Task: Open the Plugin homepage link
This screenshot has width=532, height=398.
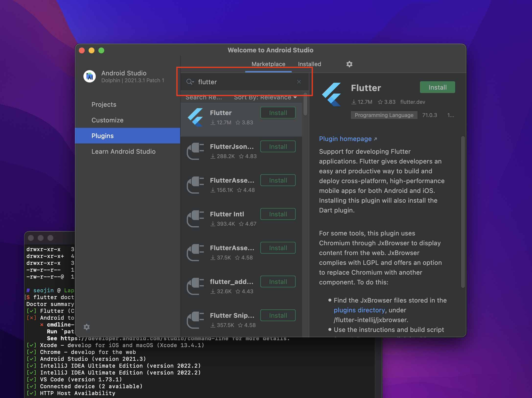Action: pyautogui.click(x=345, y=139)
